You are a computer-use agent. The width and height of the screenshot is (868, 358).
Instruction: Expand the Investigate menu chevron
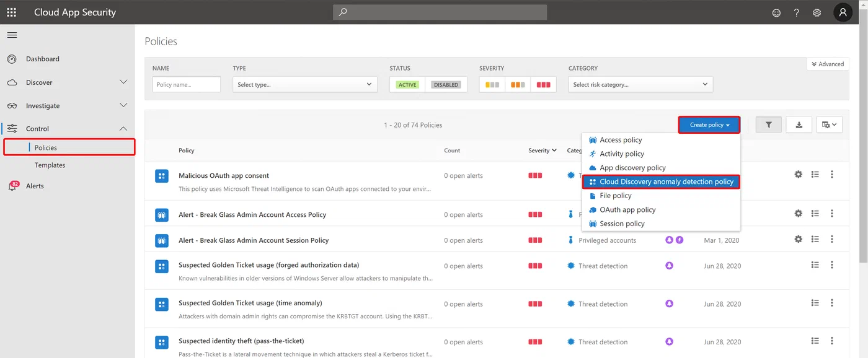click(123, 106)
